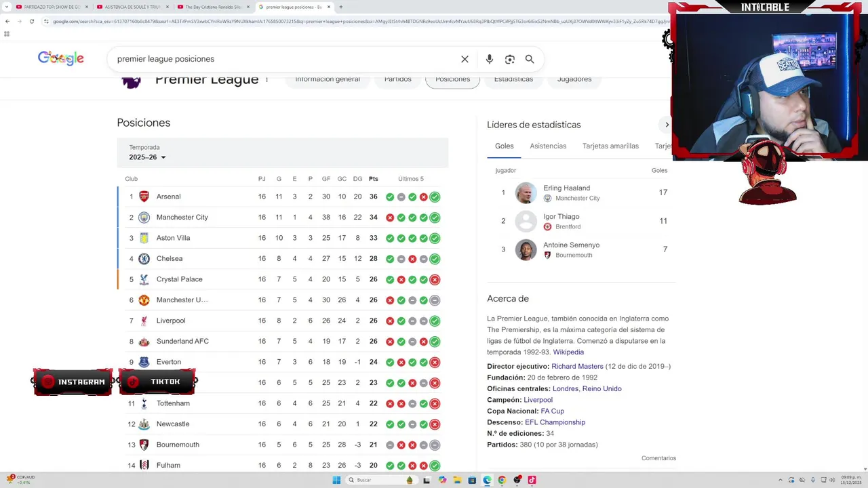The image size is (868, 488).
Task: Click the Comentarios feedback link
Action: pos(658,458)
